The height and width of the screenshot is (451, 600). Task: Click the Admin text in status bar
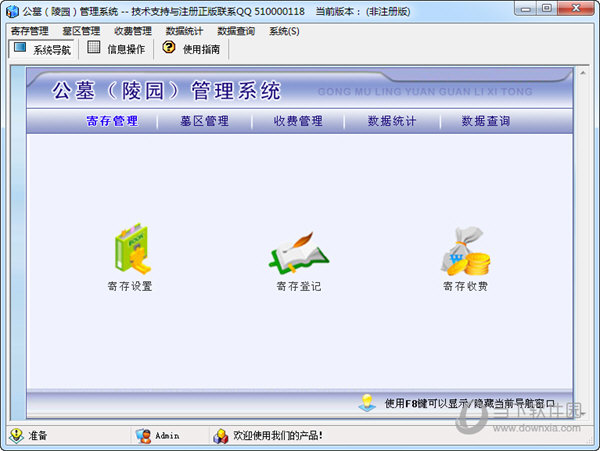(x=167, y=436)
